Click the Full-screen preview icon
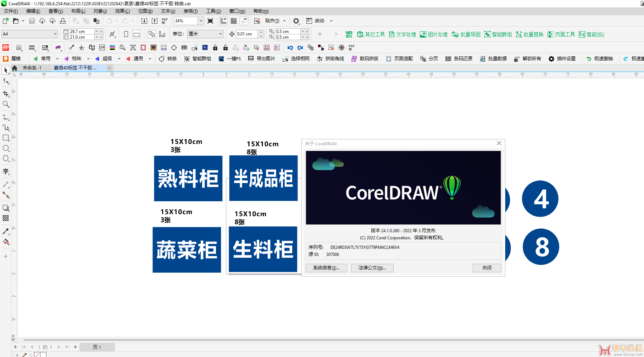 point(210,21)
